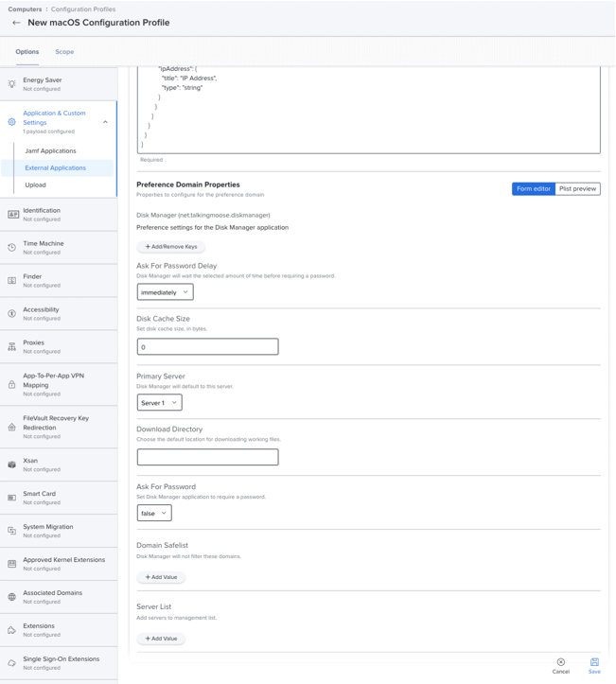Open the Time Machine payload
Screen dimensions: 616x684
(59, 247)
